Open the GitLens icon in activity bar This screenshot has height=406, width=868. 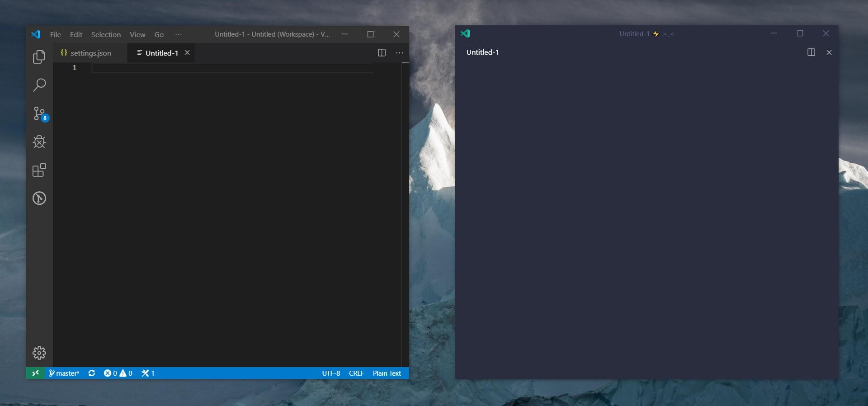click(39, 198)
